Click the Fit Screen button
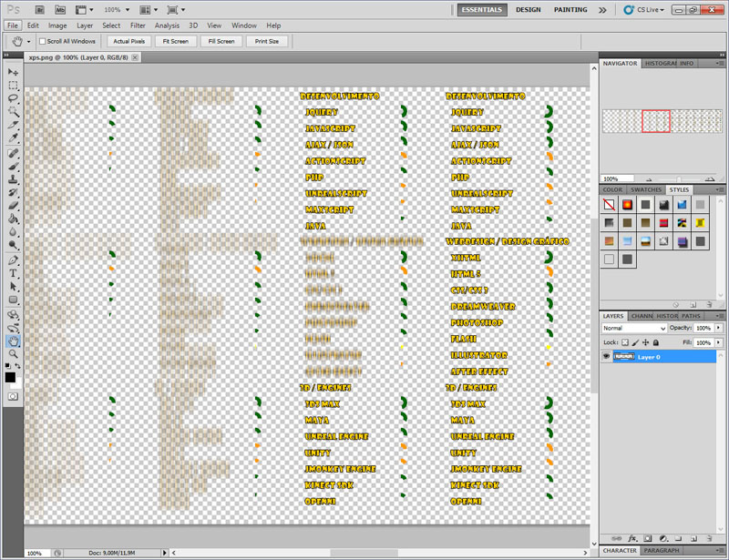 (x=176, y=41)
